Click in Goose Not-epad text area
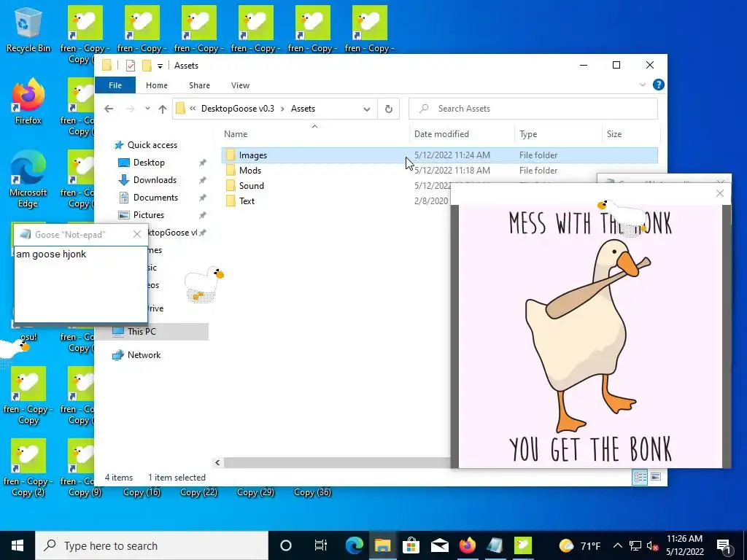 pyautogui.click(x=80, y=284)
